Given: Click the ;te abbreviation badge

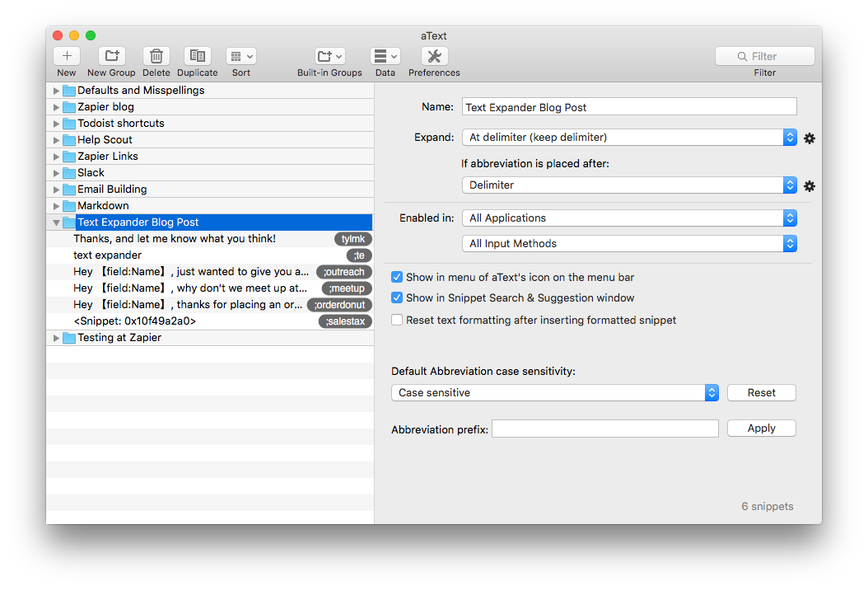Looking at the screenshot, I should pos(359,255).
